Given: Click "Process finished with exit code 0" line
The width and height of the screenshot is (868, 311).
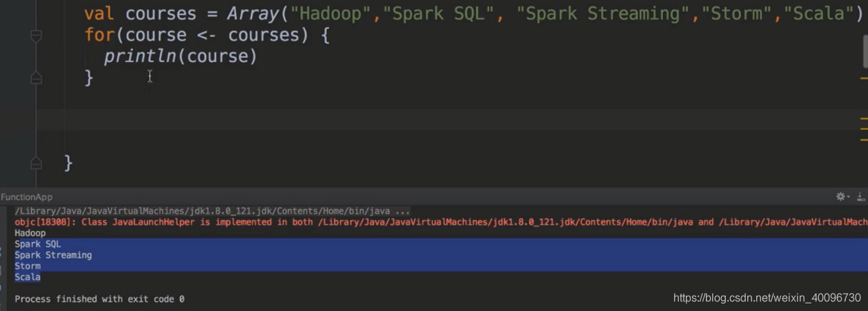Looking at the screenshot, I should (x=99, y=299).
